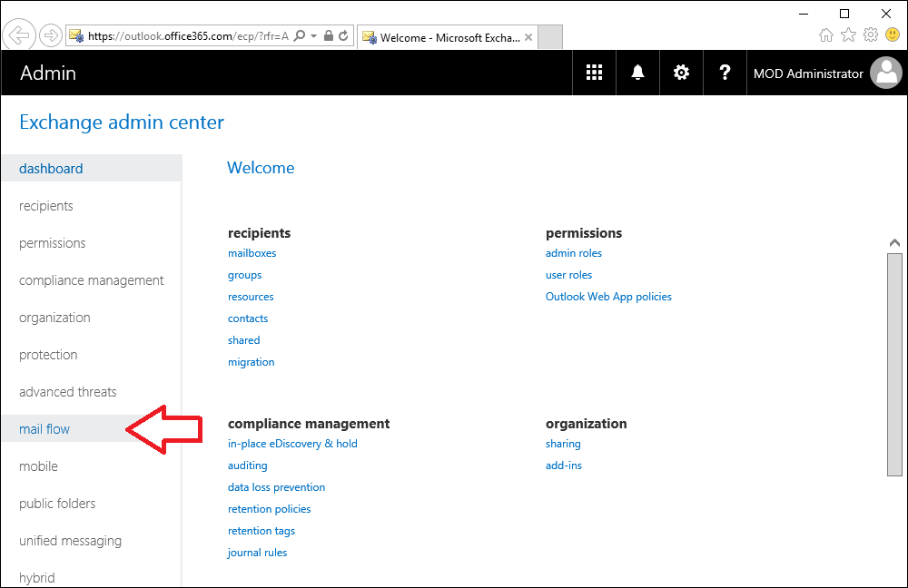Screen dimensions: 908x588
Task: Open the groups link
Action: tap(244, 275)
